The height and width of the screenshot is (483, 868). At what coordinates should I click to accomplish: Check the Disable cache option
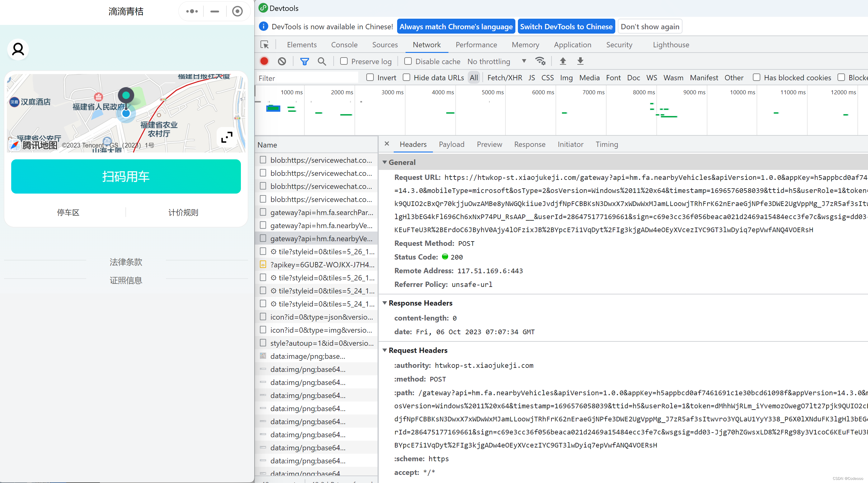click(x=408, y=61)
